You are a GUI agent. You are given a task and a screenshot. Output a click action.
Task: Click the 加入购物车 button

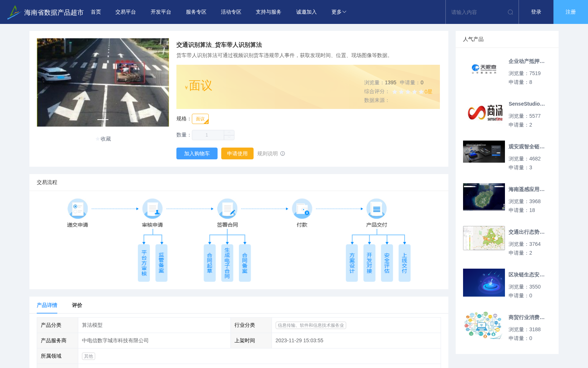197,153
